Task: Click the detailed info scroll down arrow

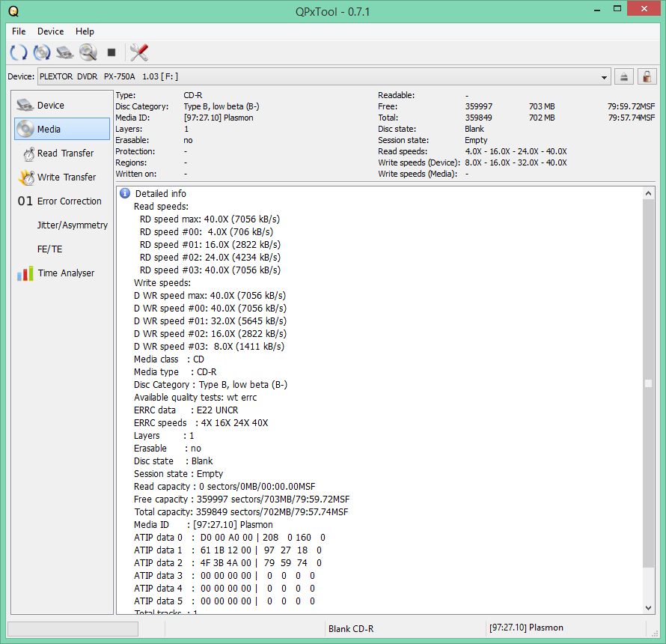Action: (648, 607)
